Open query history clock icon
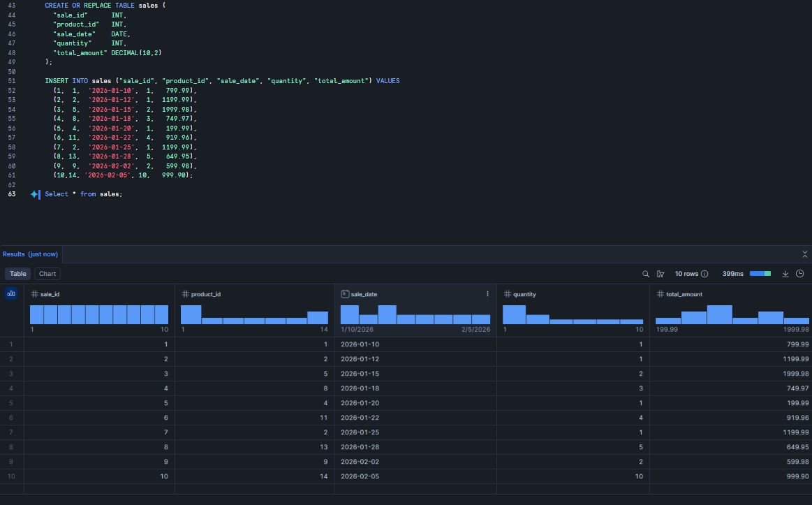This screenshot has width=812, height=505. pos(800,274)
